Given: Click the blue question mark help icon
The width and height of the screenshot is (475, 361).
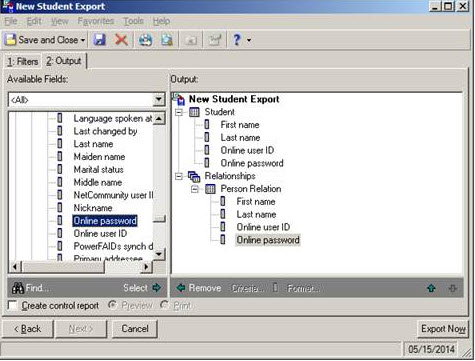Looking at the screenshot, I should pos(237,40).
